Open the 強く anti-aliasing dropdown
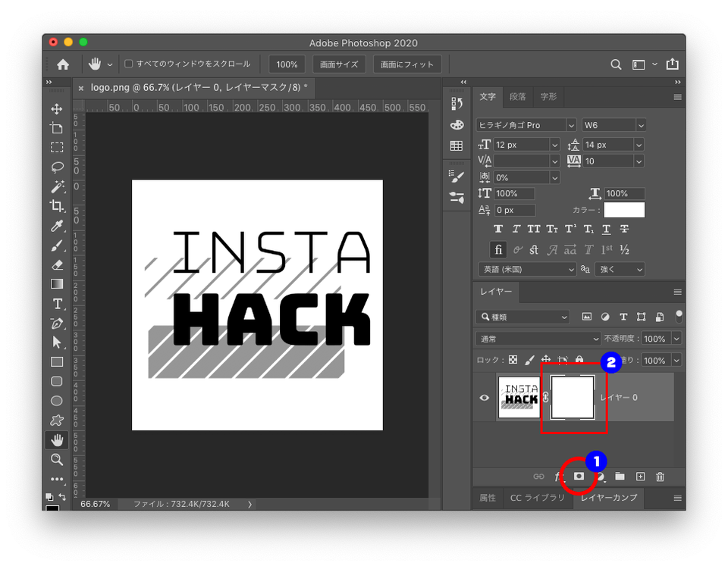 [x=620, y=269]
